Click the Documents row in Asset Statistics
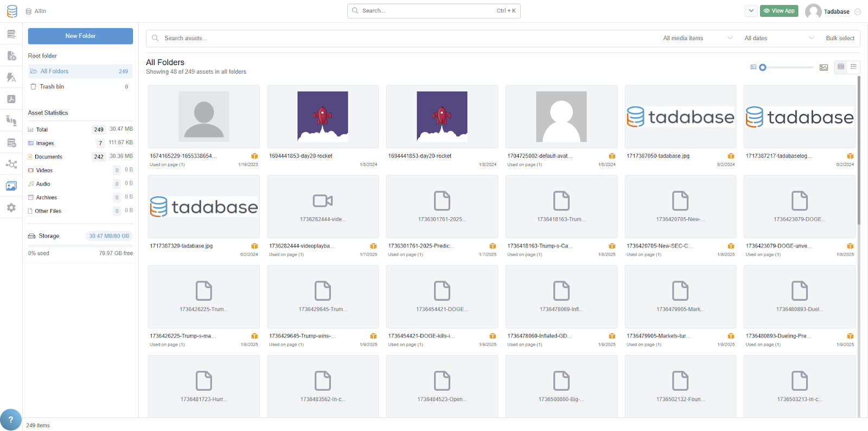Screen dimensions: 868x431 click(x=80, y=157)
